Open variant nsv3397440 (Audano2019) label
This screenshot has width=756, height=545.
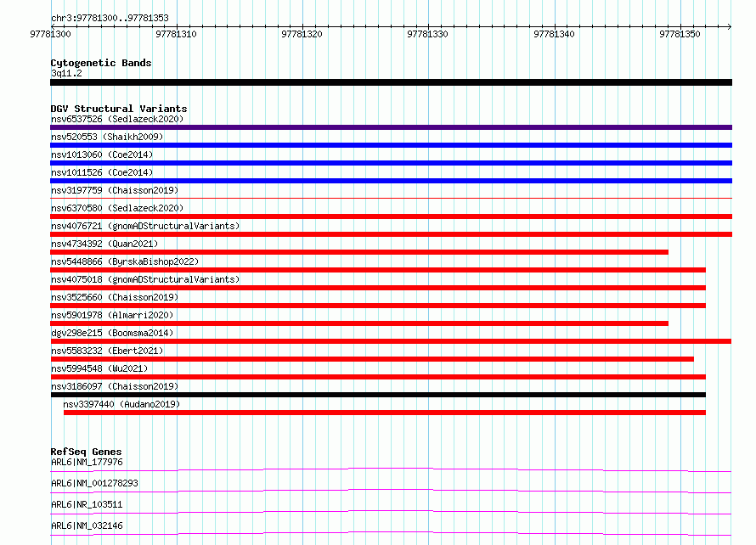click(x=121, y=404)
